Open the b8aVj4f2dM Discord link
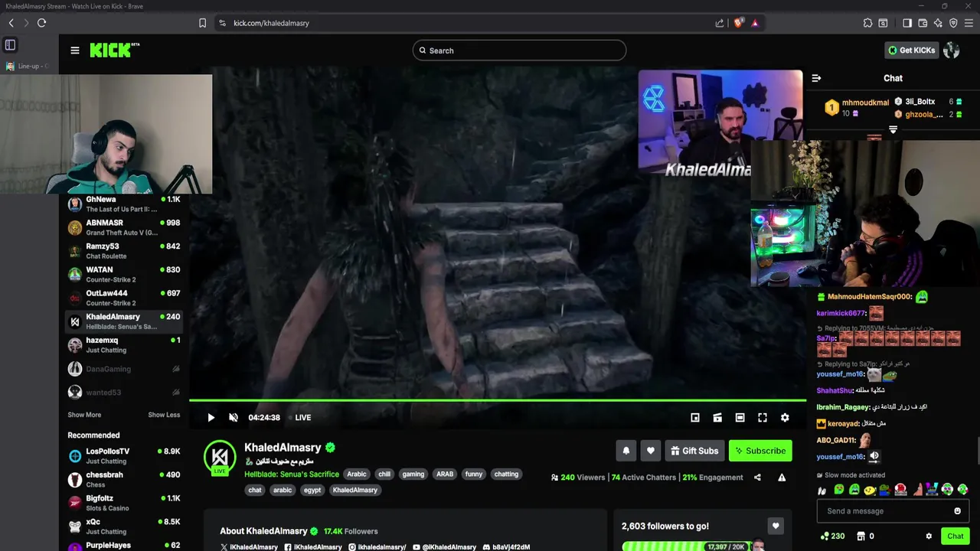980x551 pixels. click(x=507, y=547)
